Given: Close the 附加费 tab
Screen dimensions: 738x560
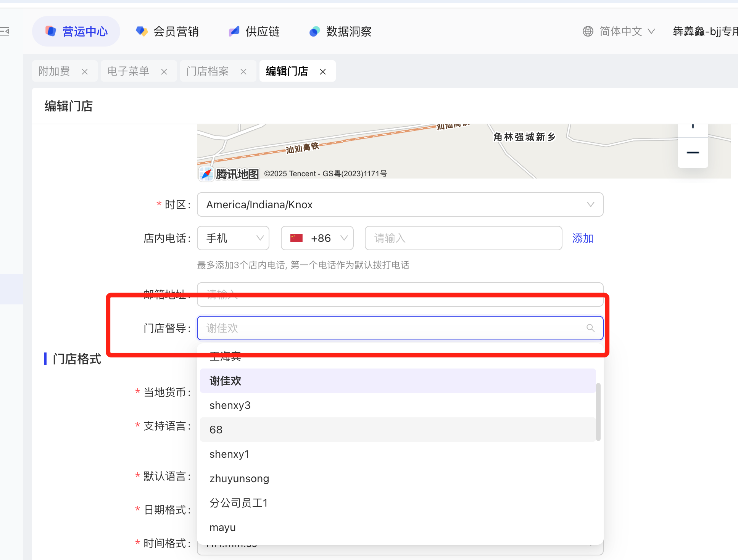Looking at the screenshot, I should [x=85, y=72].
